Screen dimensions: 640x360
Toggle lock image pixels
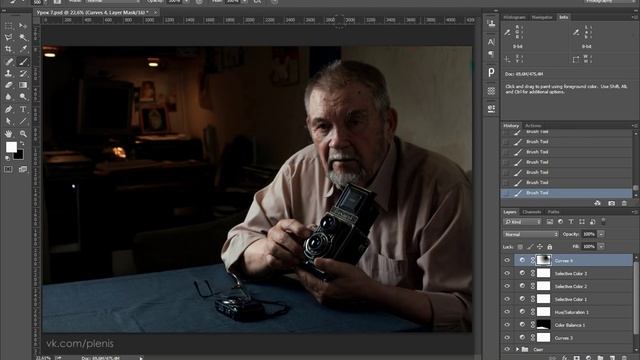pos(530,247)
